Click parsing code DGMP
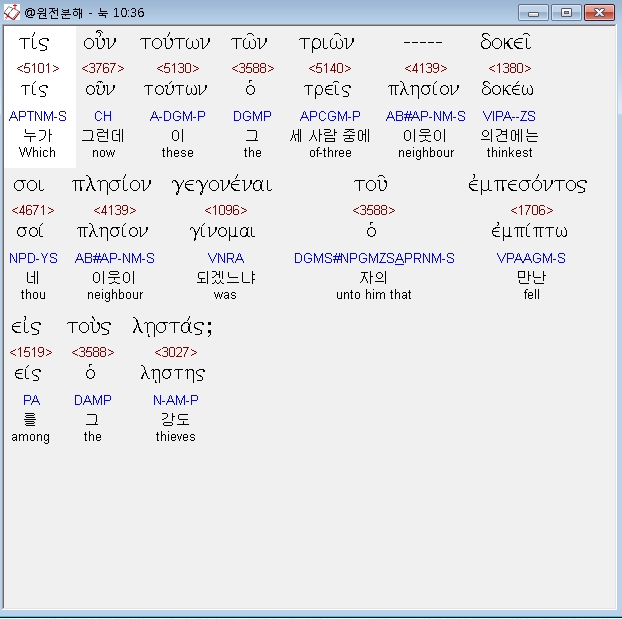This screenshot has width=622, height=619. point(252,116)
